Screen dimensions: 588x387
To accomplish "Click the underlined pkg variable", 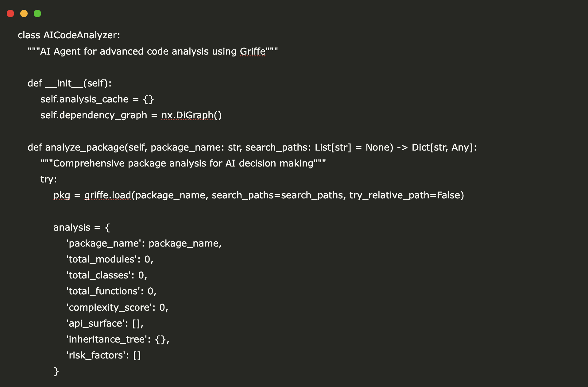I will click(62, 195).
